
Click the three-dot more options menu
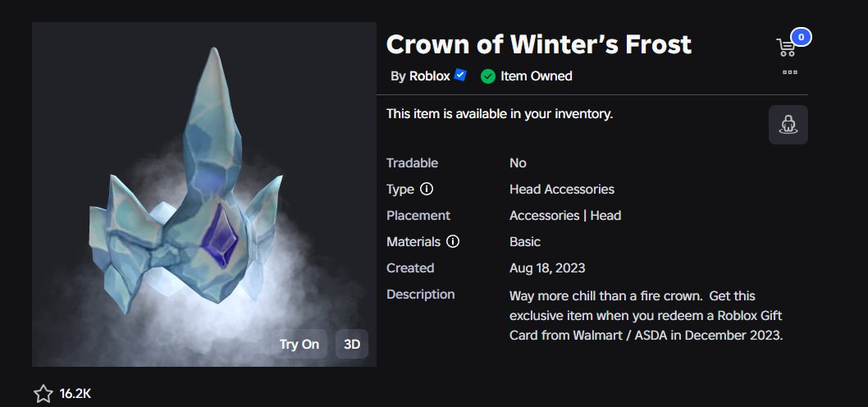(790, 72)
